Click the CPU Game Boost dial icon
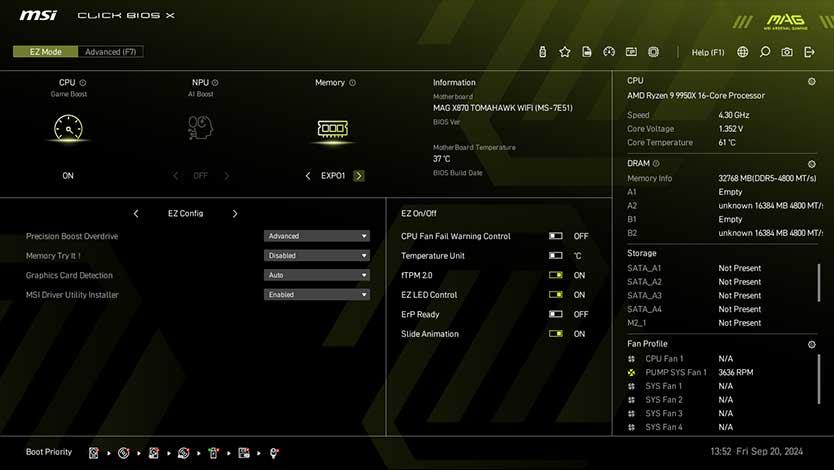 68,128
